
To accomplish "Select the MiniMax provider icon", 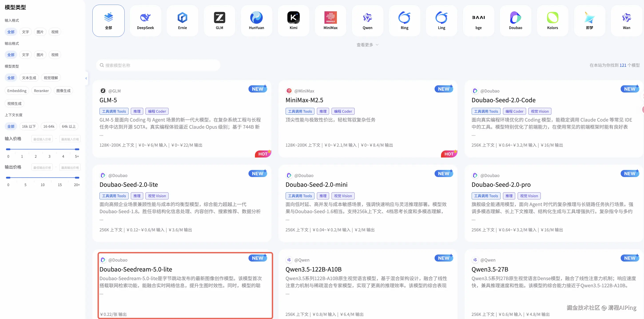I will click(330, 18).
